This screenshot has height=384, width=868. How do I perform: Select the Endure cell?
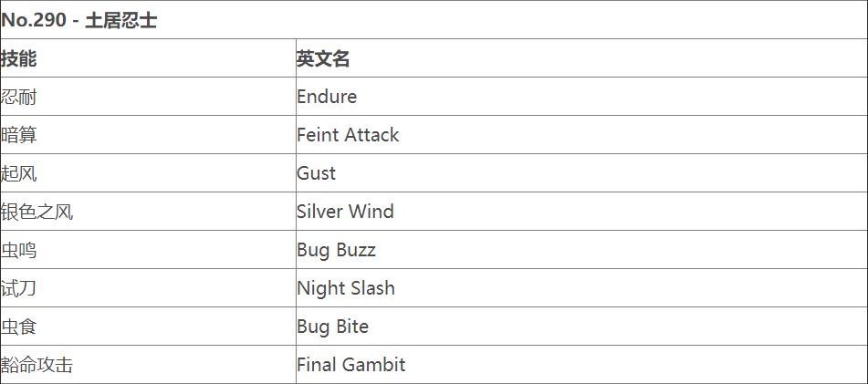(327, 97)
